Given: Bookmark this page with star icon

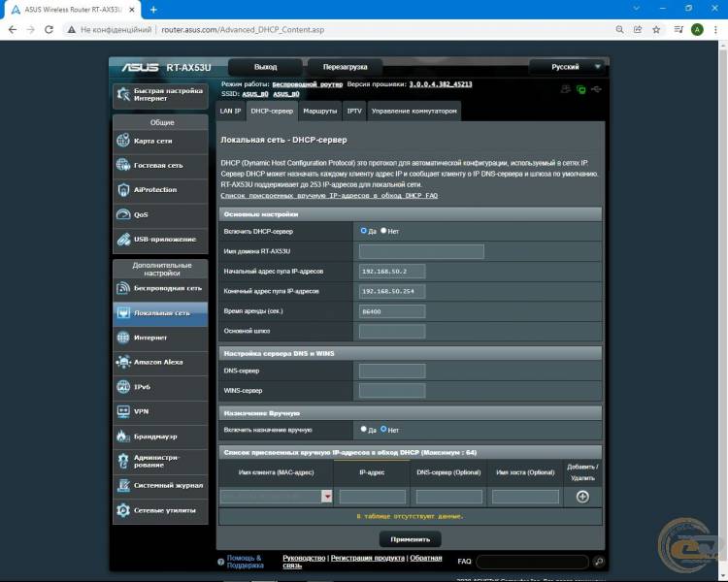Looking at the screenshot, I should (656, 30).
